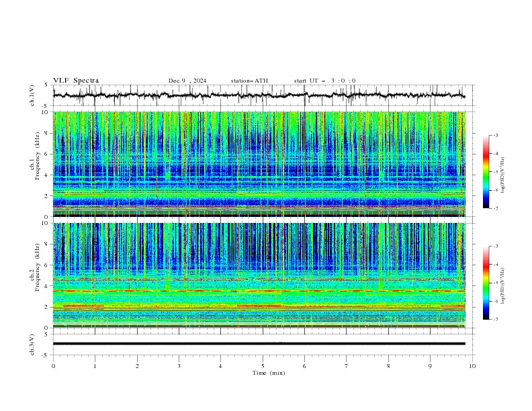This screenshot has width=532, height=411.
Task: Select the "start UT = 3 :0 :0" label
Action: [324, 81]
